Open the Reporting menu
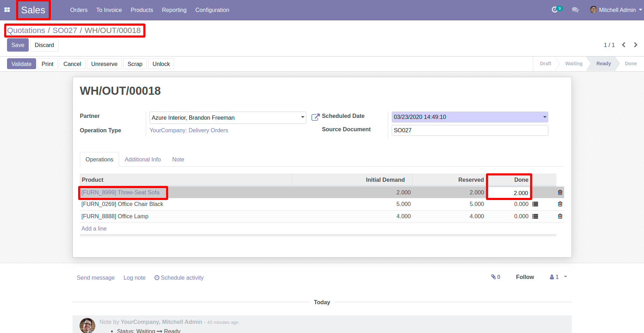The width and height of the screenshot is (644, 333). coord(174,10)
